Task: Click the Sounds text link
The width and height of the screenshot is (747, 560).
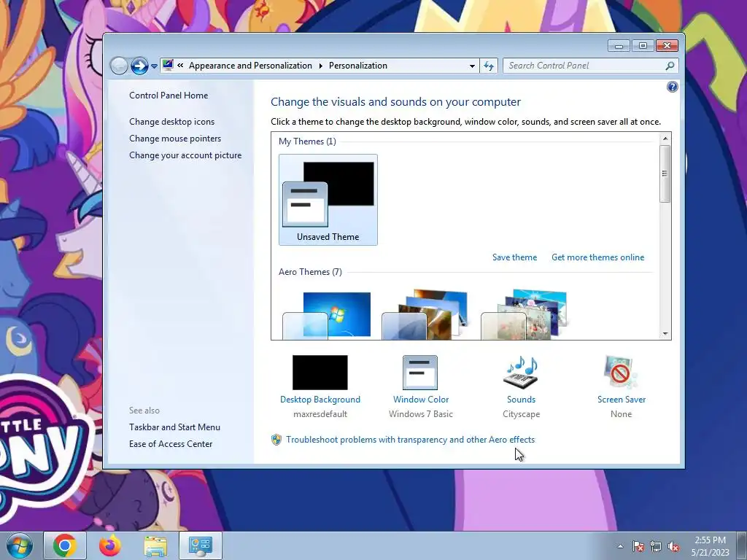Action: click(521, 400)
